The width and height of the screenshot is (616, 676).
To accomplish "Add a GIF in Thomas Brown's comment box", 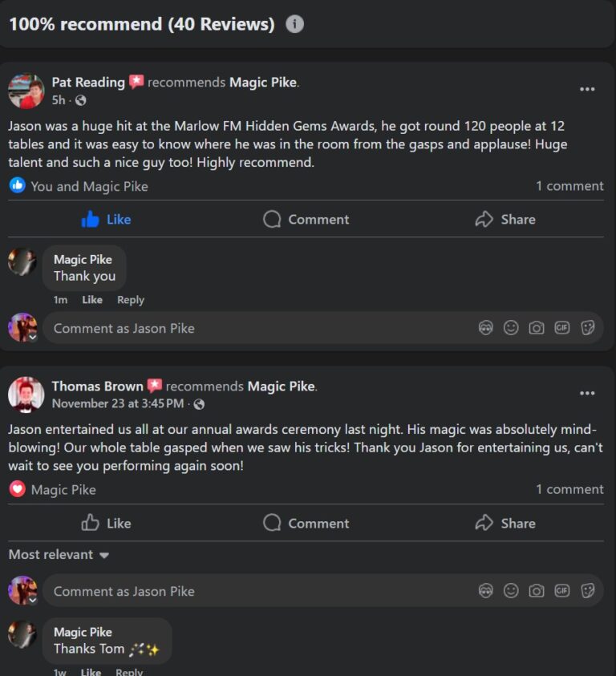I will point(562,591).
